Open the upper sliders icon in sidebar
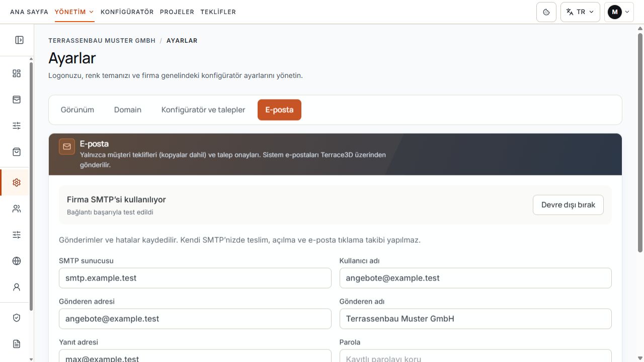 [x=17, y=126]
